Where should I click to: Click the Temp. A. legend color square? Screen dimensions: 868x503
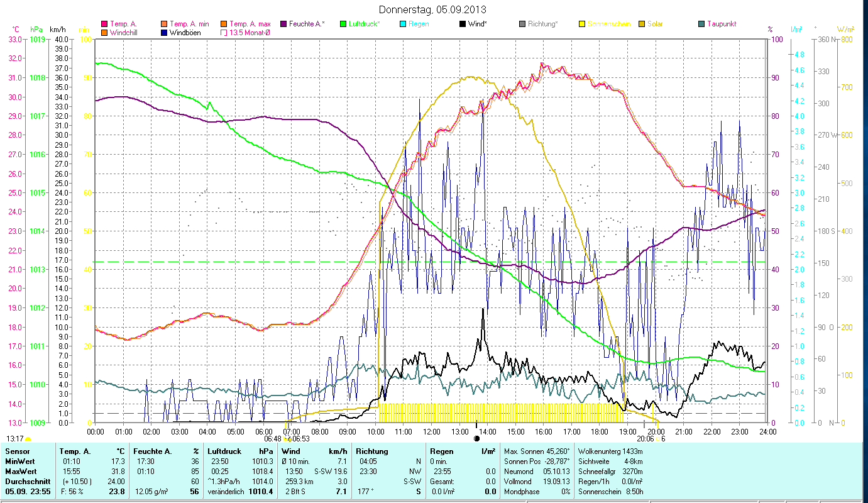[104, 24]
